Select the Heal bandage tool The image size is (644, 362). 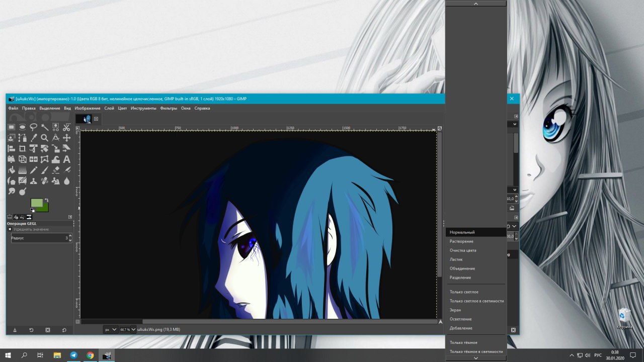(x=45, y=180)
